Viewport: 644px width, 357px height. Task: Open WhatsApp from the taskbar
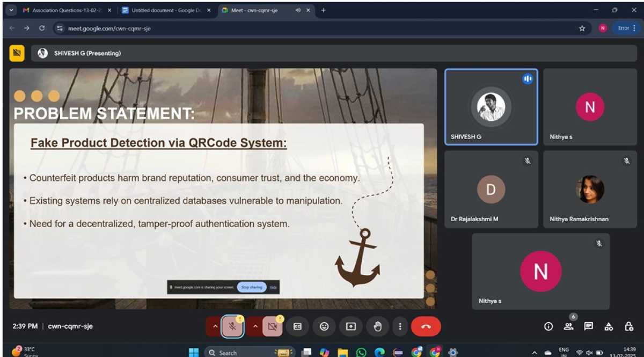point(361,352)
